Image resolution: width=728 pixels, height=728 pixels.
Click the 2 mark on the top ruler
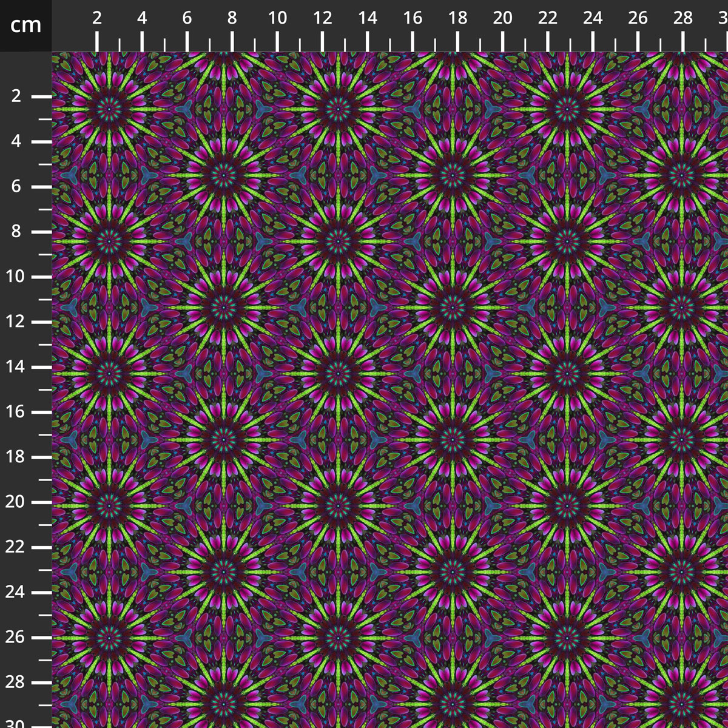pyautogui.click(x=96, y=17)
